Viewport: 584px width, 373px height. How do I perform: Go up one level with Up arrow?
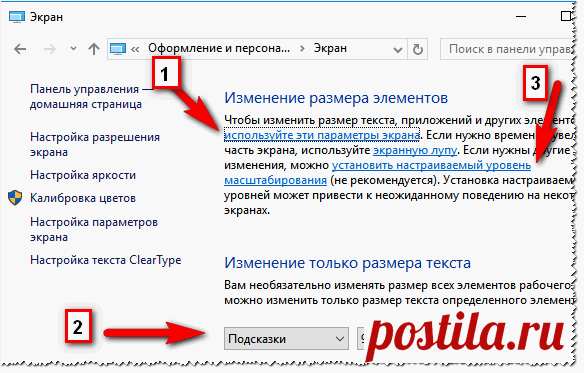[94, 49]
